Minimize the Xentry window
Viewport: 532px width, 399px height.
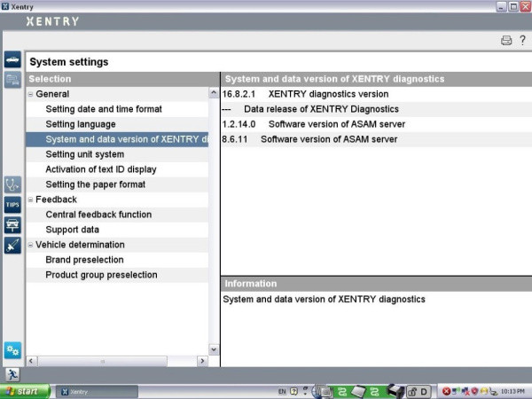click(502, 6)
